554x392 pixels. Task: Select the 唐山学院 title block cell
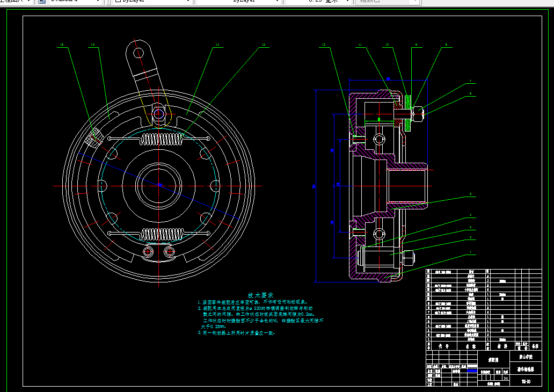click(526, 357)
